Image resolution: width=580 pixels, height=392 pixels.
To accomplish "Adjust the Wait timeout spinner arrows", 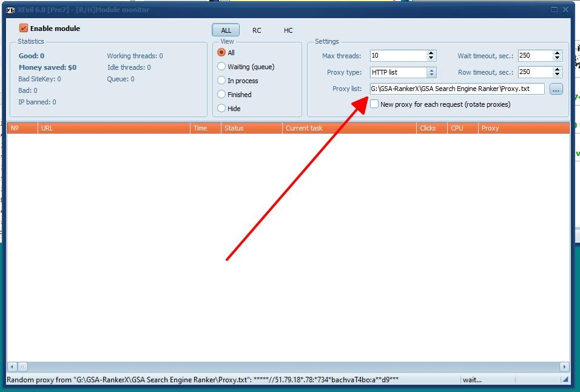I will click(557, 56).
